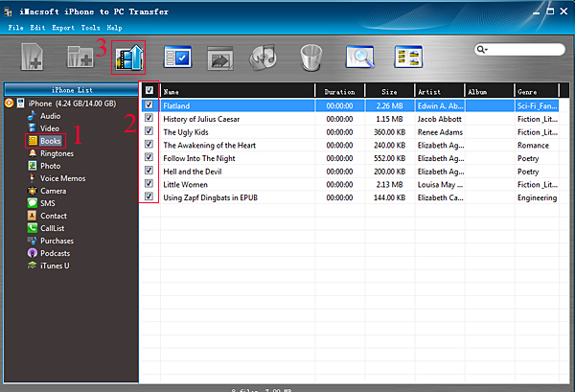This screenshot has height=392, width=575.
Task: Open the Help menu
Action: (114, 28)
